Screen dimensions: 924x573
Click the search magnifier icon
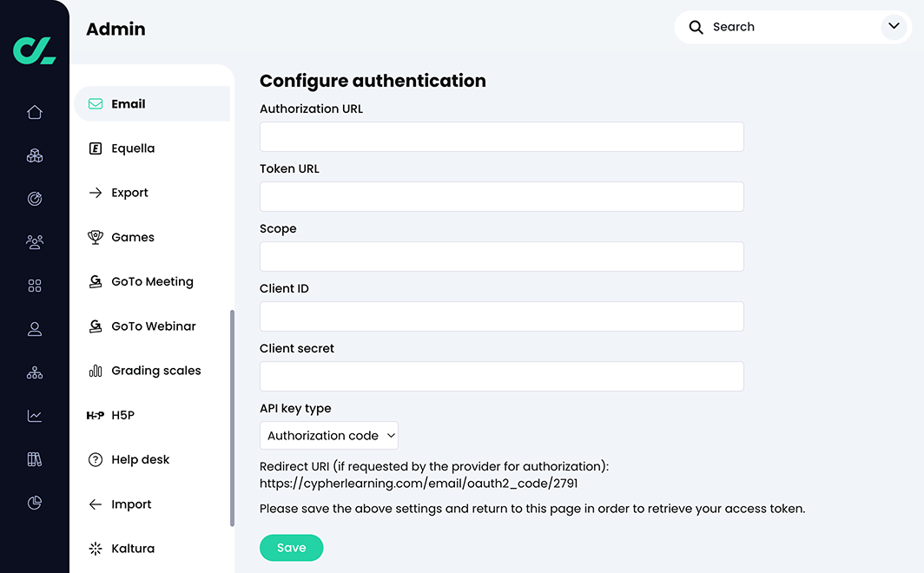point(696,27)
